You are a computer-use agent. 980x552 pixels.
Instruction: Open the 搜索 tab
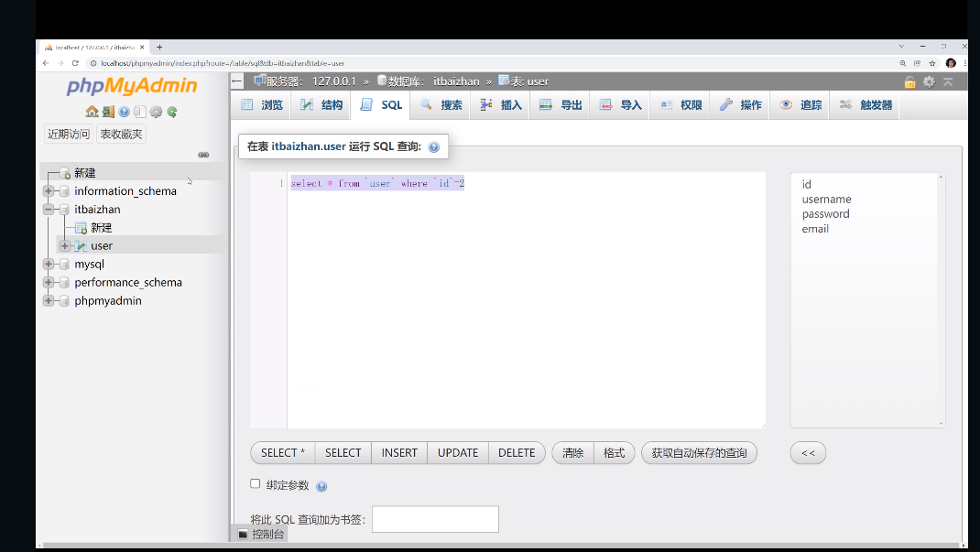pyautogui.click(x=441, y=105)
